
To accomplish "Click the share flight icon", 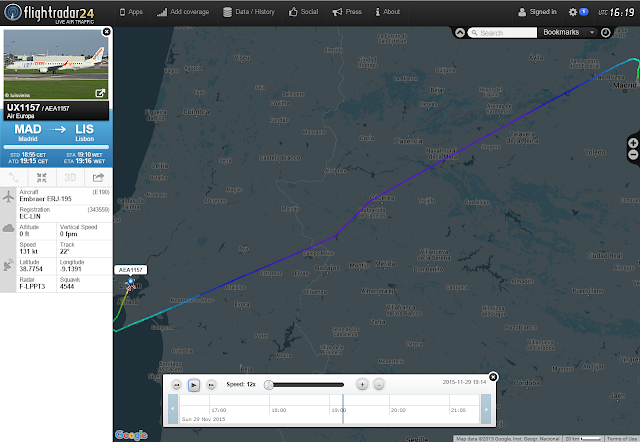I will pyautogui.click(x=98, y=178).
